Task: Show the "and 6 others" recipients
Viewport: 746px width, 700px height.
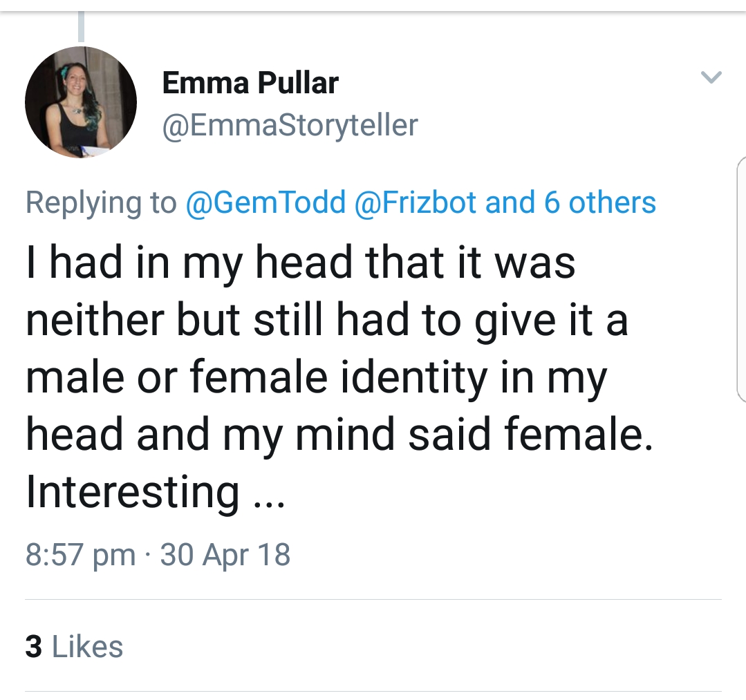Action: (570, 202)
